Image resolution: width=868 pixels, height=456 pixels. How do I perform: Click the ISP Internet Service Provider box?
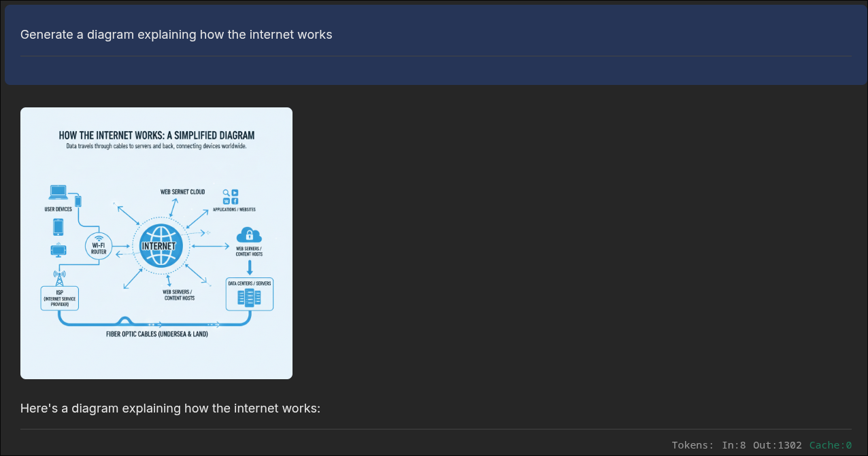pyautogui.click(x=59, y=298)
